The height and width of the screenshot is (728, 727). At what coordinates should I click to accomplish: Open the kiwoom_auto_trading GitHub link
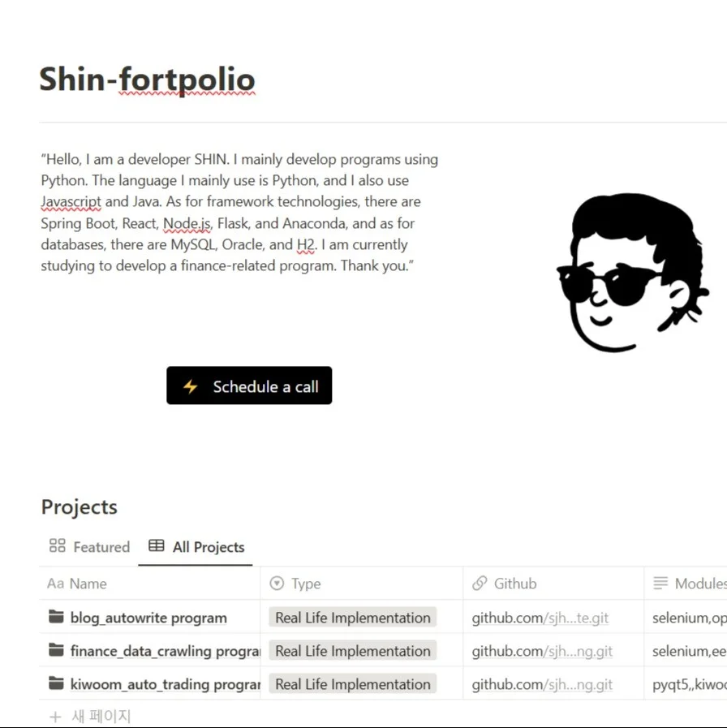[x=542, y=684]
